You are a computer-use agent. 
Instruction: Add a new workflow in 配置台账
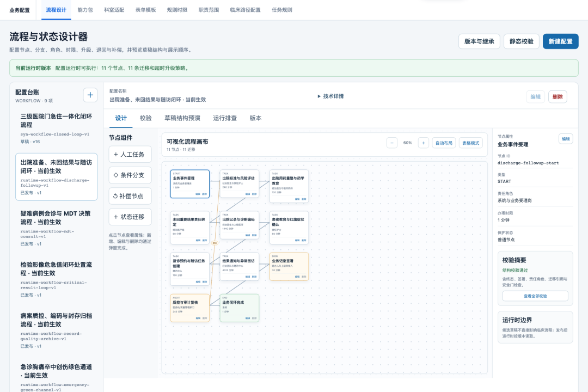coord(90,95)
